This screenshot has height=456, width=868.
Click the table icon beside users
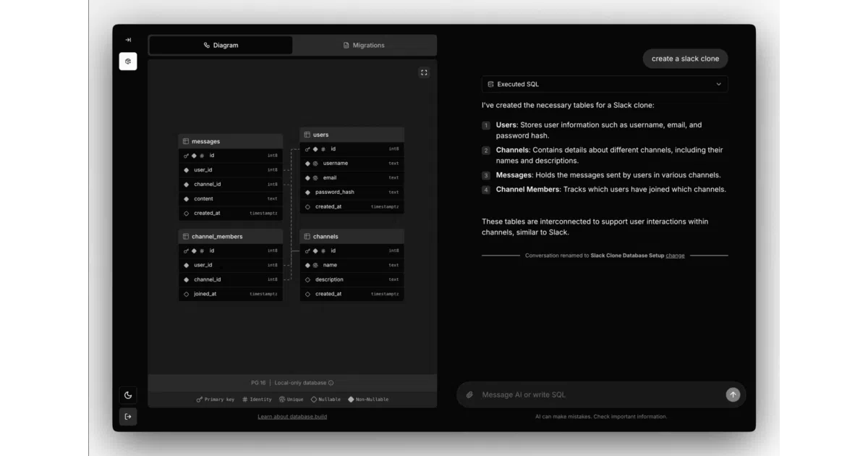coord(307,135)
